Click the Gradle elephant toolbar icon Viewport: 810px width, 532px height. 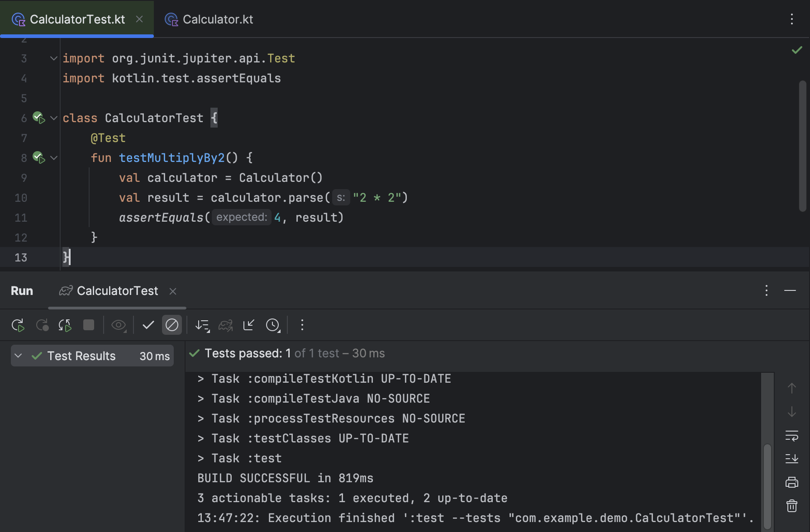[x=226, y=325]
